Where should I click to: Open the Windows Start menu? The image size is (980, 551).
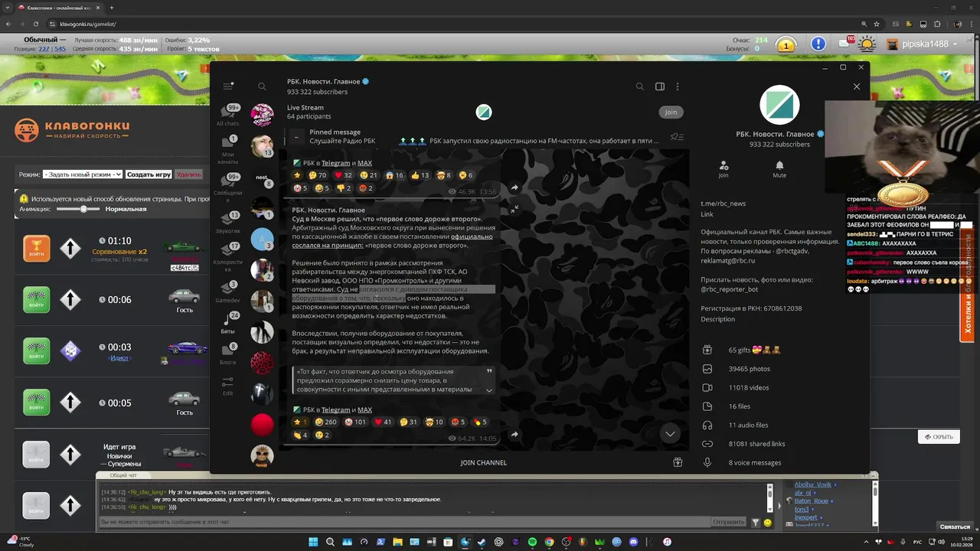point(313,542)
